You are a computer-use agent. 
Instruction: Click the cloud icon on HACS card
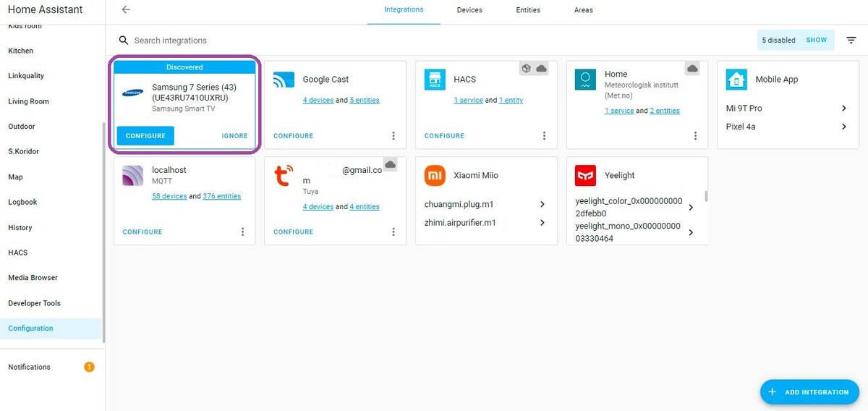541,69
